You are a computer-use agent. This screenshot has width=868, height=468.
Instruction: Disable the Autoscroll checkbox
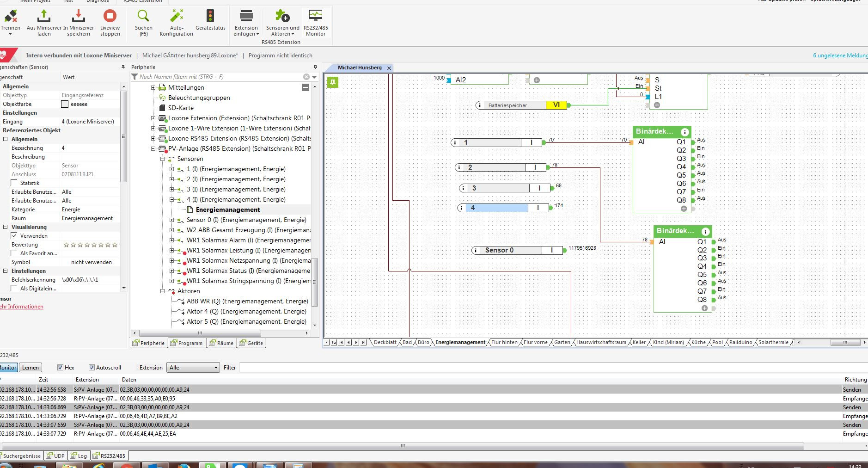pos(92,368)
